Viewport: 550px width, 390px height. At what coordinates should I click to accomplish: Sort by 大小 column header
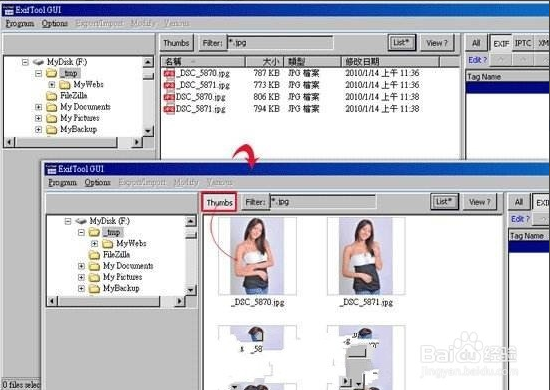pyautogui.click(x=264, y=62)
